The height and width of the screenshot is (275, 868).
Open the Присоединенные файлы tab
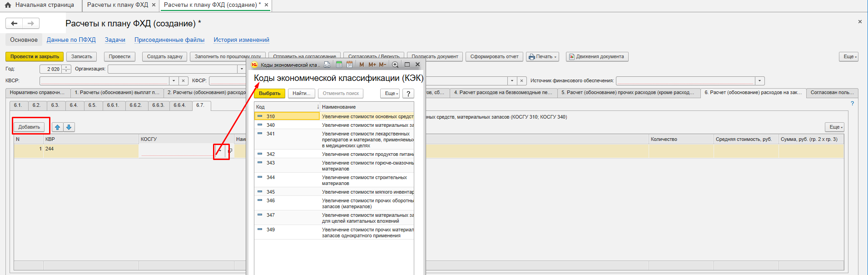[x=169, y=40]
